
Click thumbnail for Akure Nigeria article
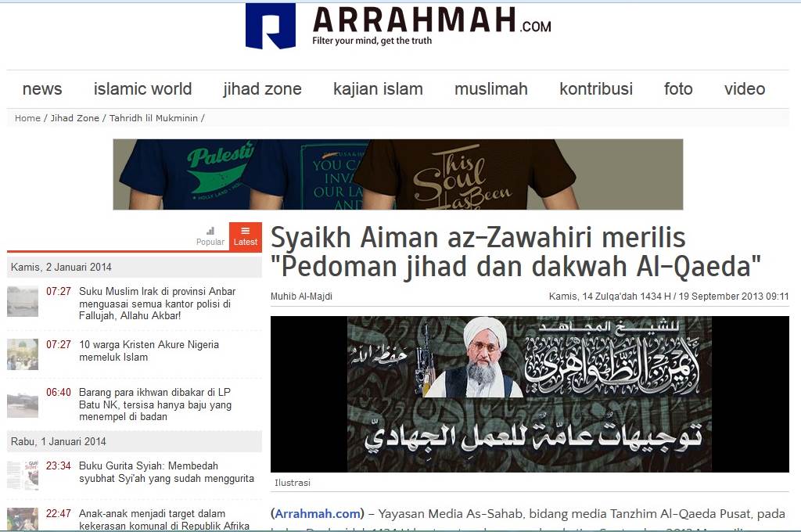click(23, 354)
